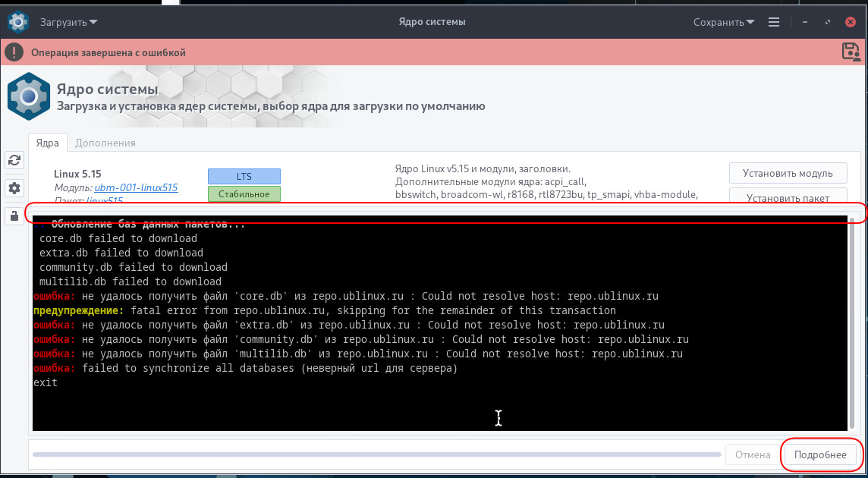Viewport: 868px width, 478px height.
Task: Minimize the Ядро системы window
Action: click(805, 22)
